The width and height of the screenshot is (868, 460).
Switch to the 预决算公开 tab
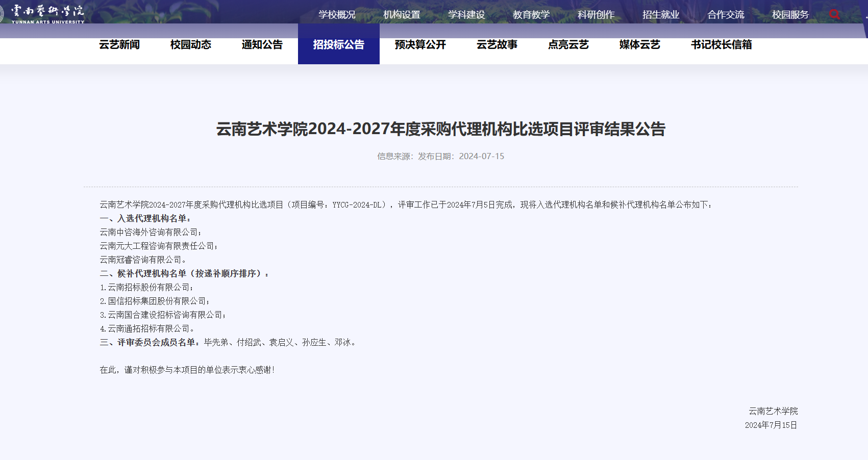pos(420,44)
